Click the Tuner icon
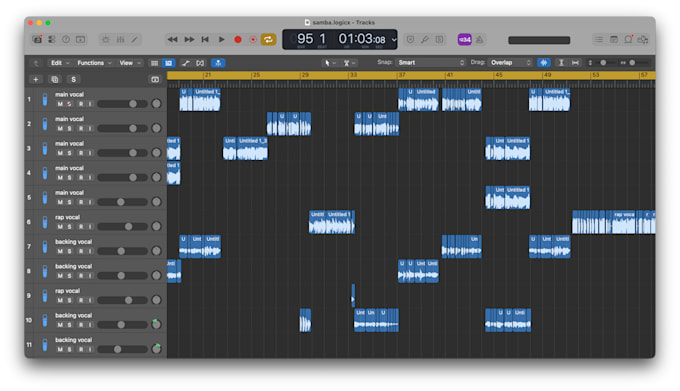The width and height of the screenshot is (680, 391). point(425,39)
